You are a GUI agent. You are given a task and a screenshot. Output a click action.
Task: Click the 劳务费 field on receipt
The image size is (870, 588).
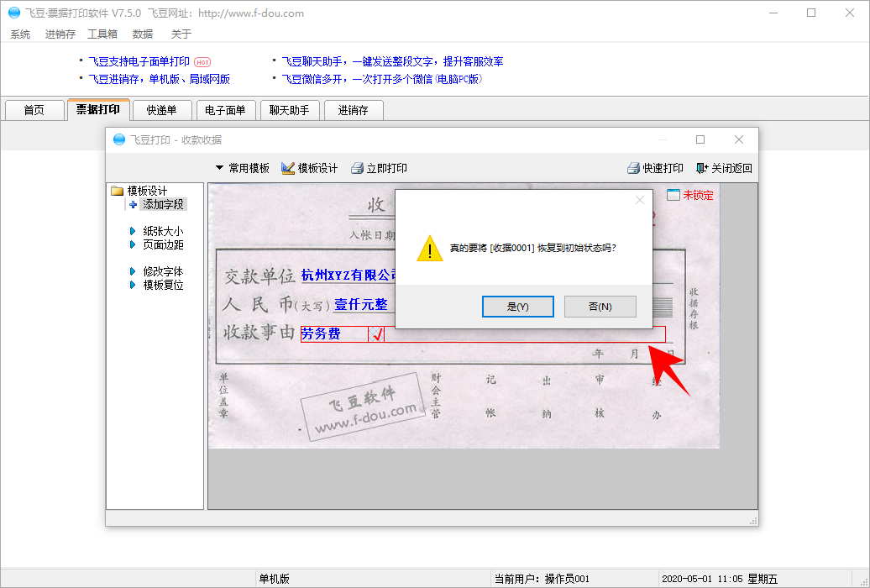(333, 333)
